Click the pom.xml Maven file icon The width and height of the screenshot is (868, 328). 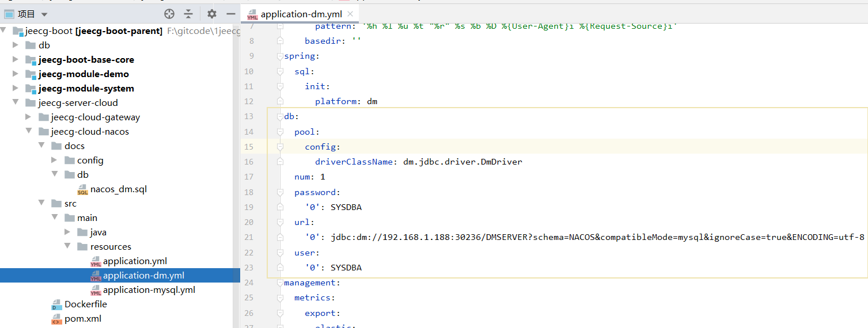pyautogui.click(x=56, y=319)
